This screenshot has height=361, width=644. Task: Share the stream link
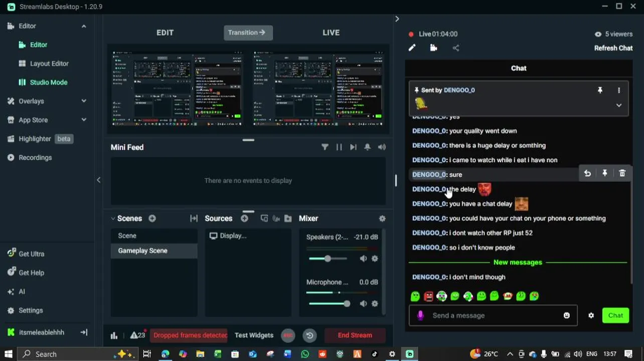click(455, 48)
